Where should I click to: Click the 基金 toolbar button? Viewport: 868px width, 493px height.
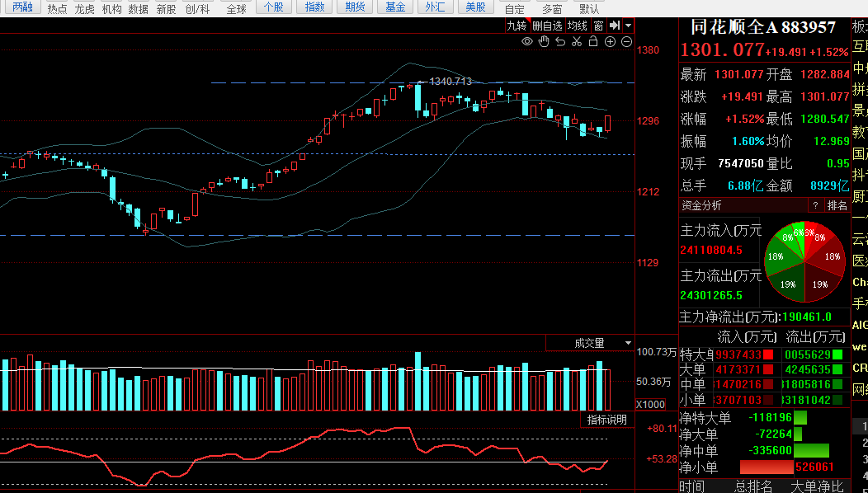click(395, 7)
